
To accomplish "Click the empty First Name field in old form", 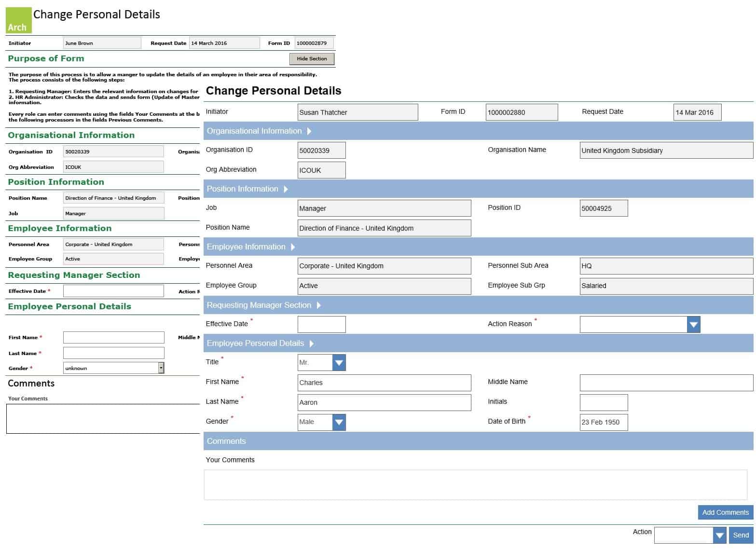I will (114, 337).
